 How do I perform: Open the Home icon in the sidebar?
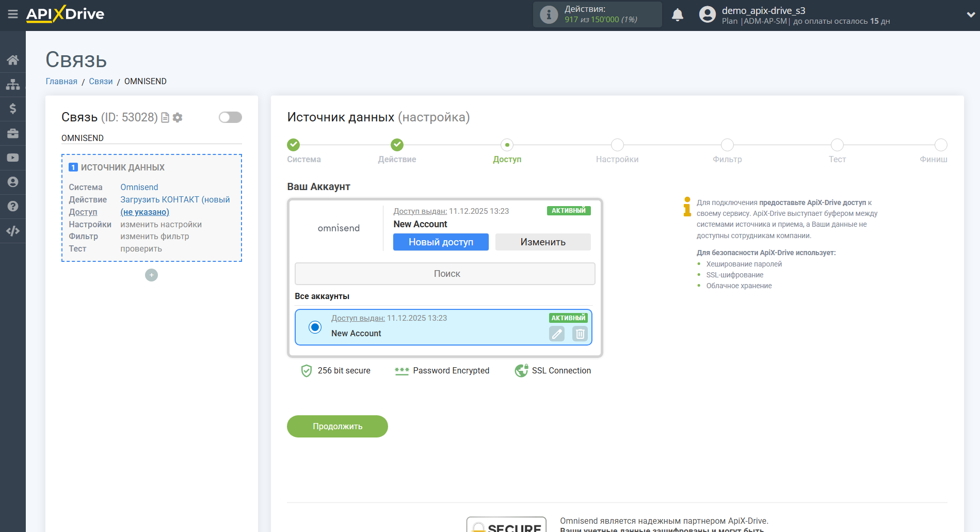pos(12,60)
